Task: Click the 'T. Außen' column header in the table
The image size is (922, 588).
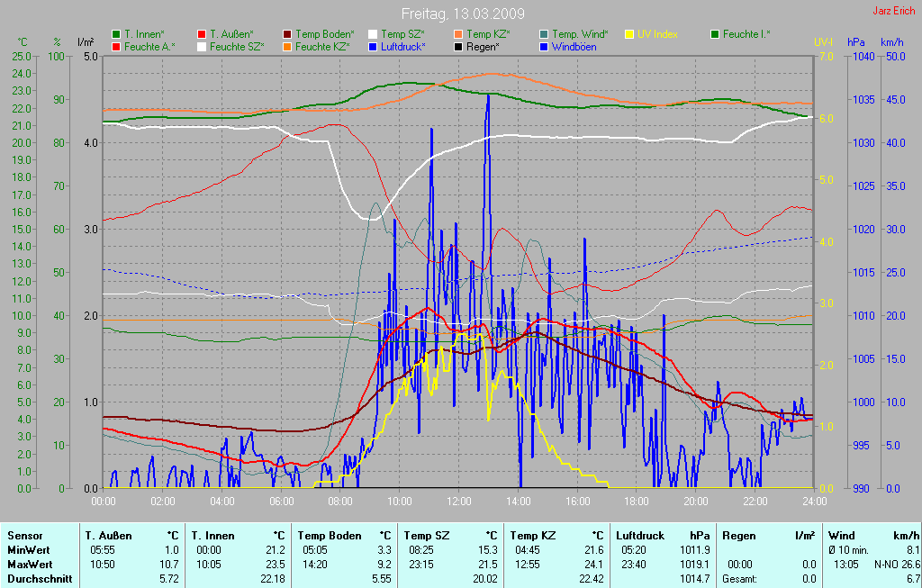Action: (x=108, y=536)
